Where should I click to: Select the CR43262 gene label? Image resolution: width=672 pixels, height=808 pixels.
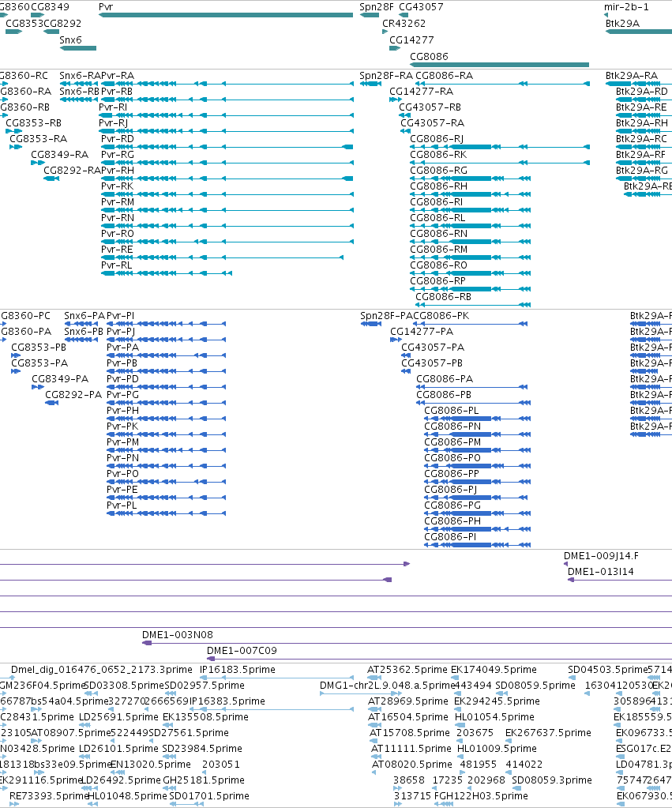pyautogui.click(x=404, y=24)
